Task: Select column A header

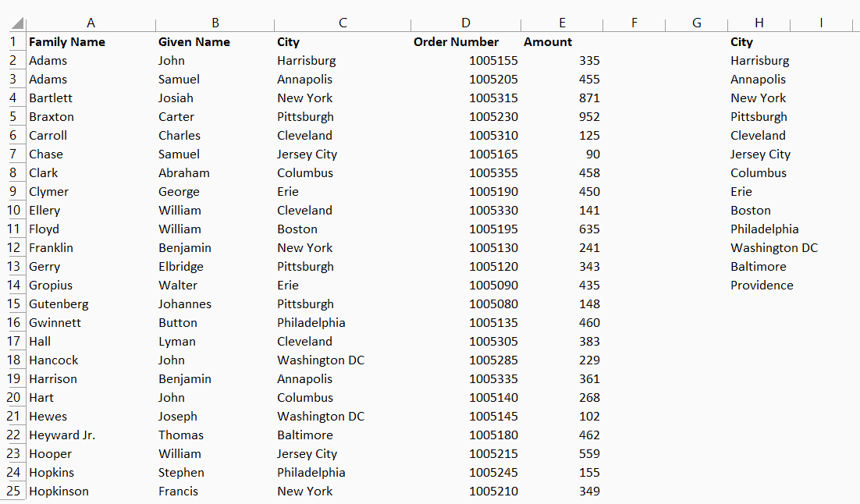Action: 91,23
